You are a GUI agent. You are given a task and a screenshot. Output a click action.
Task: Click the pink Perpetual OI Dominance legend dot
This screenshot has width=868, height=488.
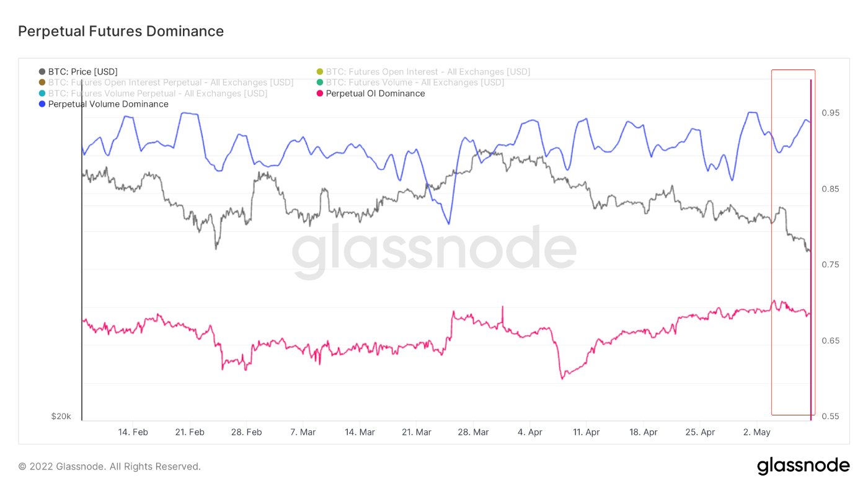(x=320, y=94)
